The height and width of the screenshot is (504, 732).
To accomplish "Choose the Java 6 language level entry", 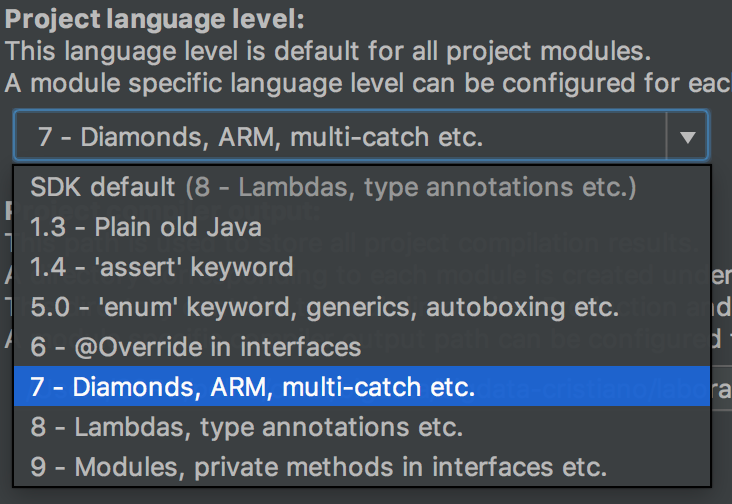I will coord(195,347).
